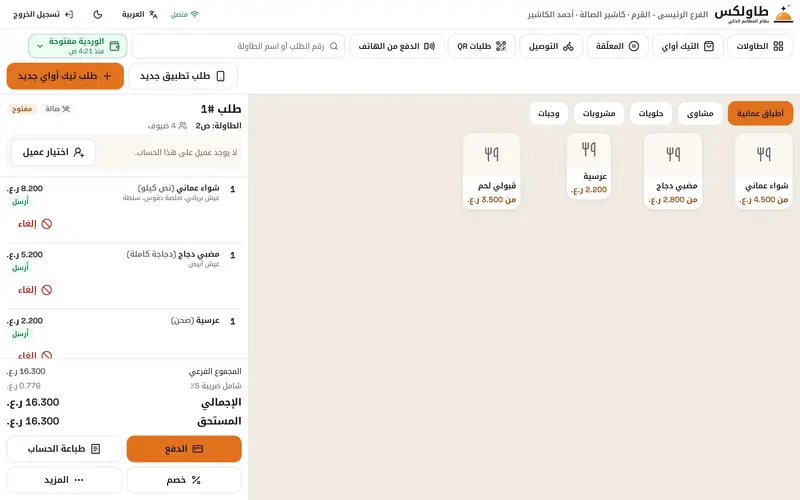Click the Tawlix logo icon

784,14
